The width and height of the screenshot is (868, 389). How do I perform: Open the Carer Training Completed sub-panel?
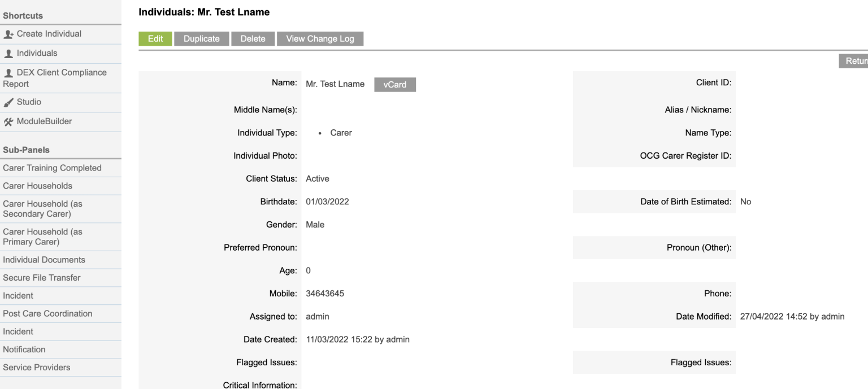coord(53,168)
